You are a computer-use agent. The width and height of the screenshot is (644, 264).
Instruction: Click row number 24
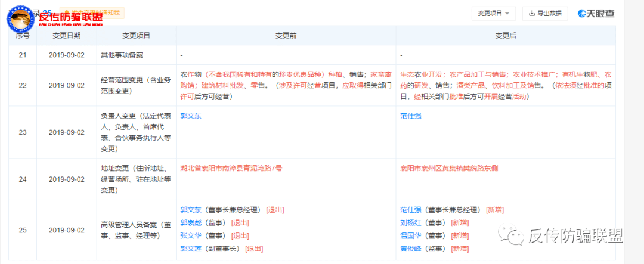click(x=23, y=179)
